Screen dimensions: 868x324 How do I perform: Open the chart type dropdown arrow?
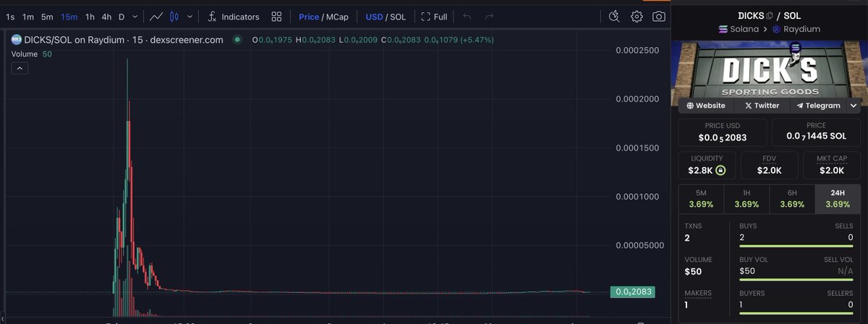point(190,16)
